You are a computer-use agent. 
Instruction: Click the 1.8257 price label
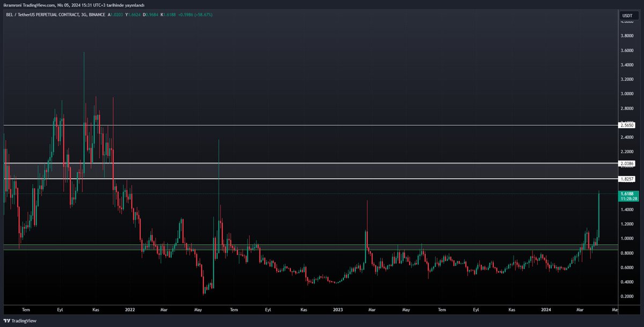tap(627, 178)
